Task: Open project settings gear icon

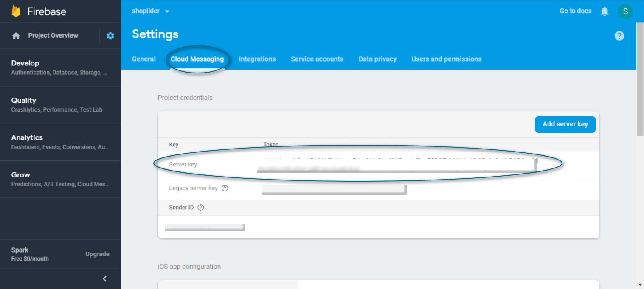Action: click(x=110, y=36)
